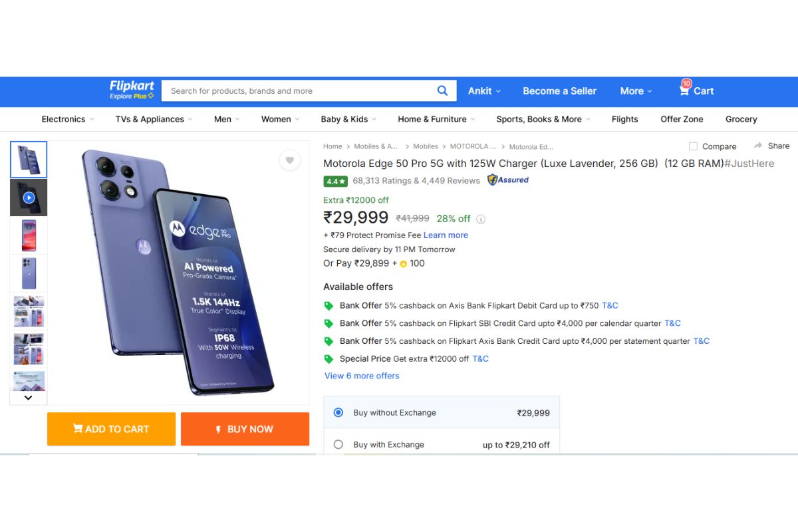798x532 pixels.
Task: Add phone to wishlist via heart icon
Action: point(290,160)
